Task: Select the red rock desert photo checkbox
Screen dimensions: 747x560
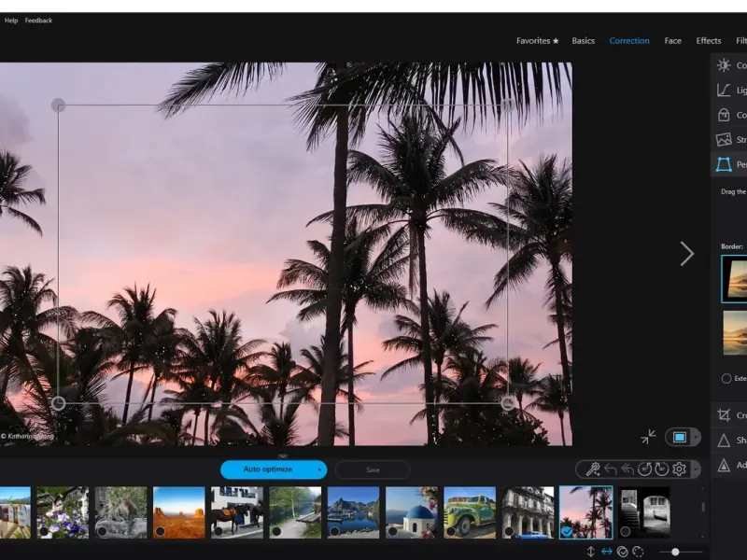Action: (x=160, y=531)
